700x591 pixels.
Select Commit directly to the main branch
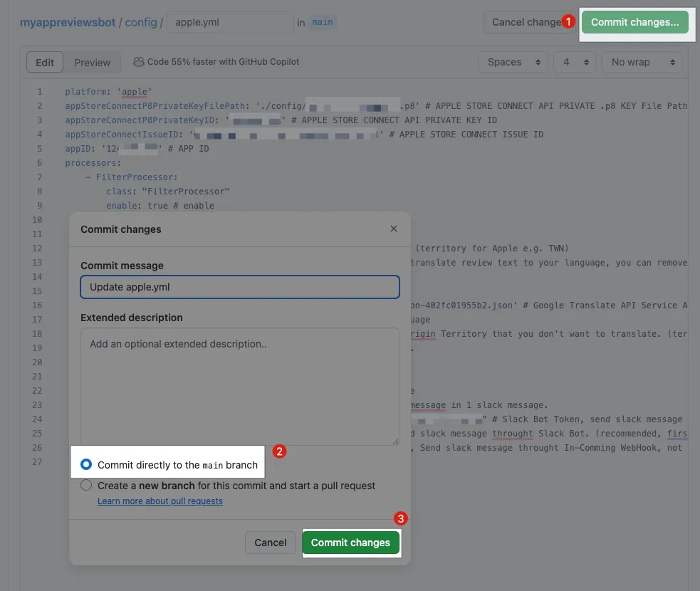pos(86,464)
